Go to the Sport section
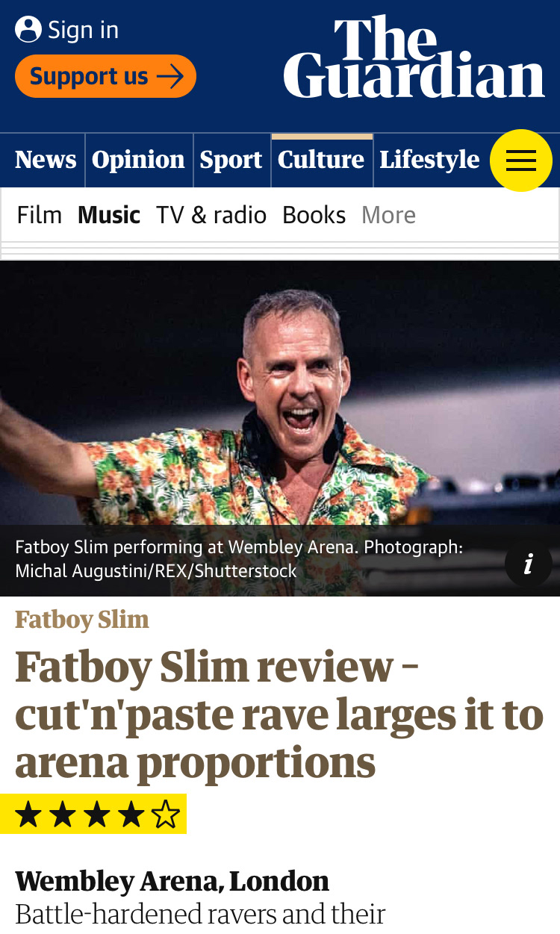 [x=231, y=160]
